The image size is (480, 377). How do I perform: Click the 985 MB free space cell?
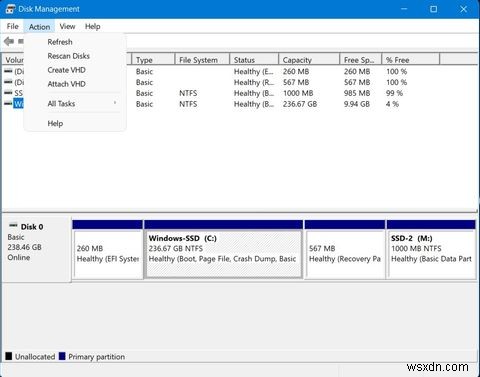357,93
